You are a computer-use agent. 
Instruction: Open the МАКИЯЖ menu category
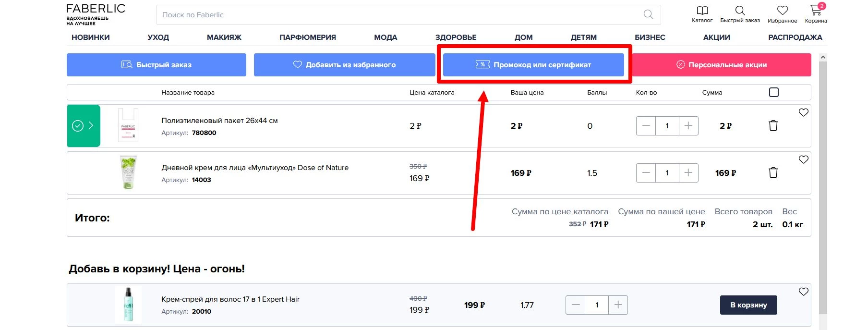pyautogui.click(x=224, y=37)
